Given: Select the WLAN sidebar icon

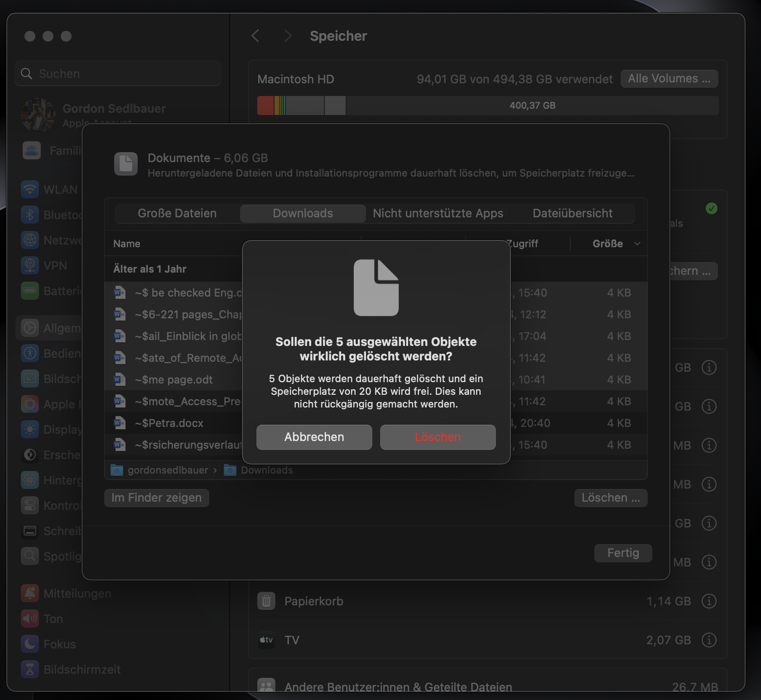Looking at the screenshot, I should click(x=29, y=189).
